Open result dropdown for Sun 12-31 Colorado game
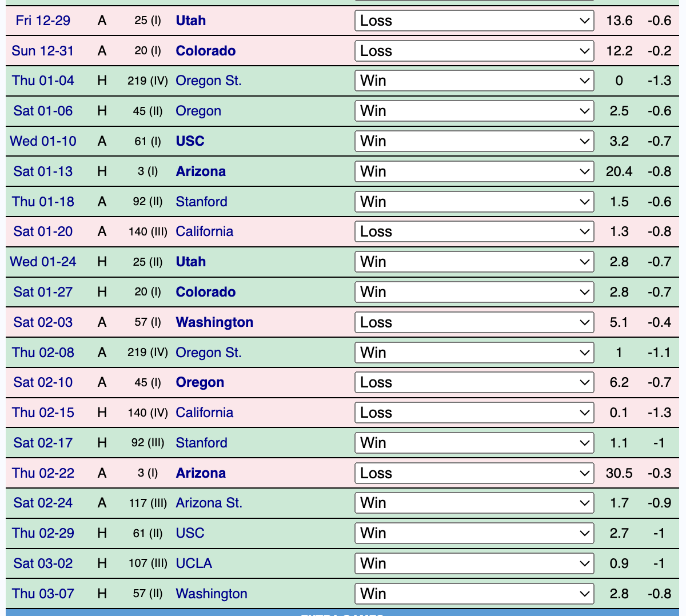The width and height of the screenshot is (686, 616). point(474,51)
